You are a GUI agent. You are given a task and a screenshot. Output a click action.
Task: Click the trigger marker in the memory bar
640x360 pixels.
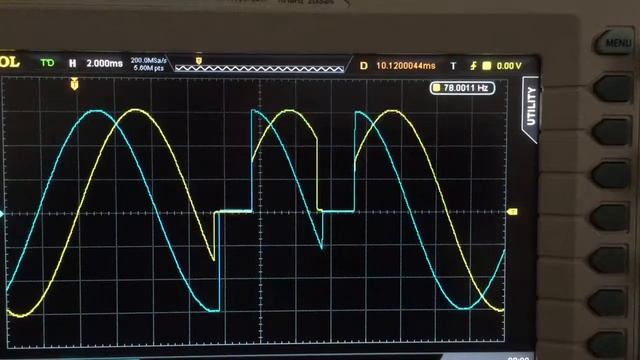pyautogui.click(x=199, y=61)
